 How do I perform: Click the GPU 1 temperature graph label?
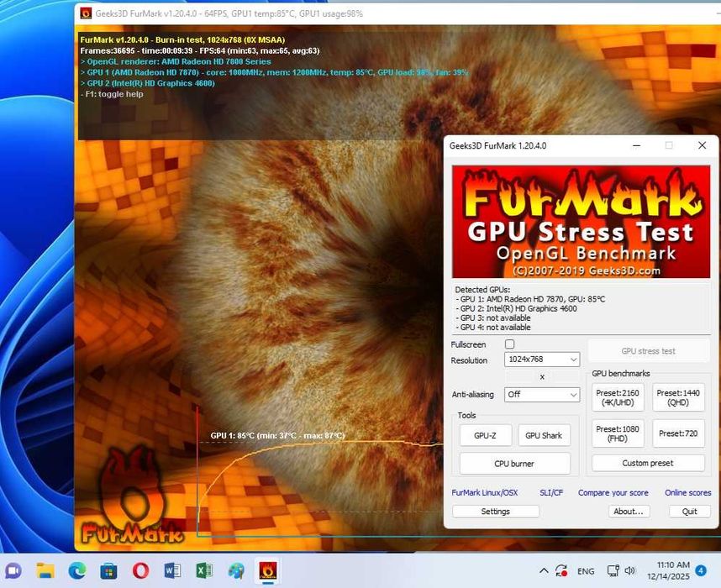coord(278,435)
